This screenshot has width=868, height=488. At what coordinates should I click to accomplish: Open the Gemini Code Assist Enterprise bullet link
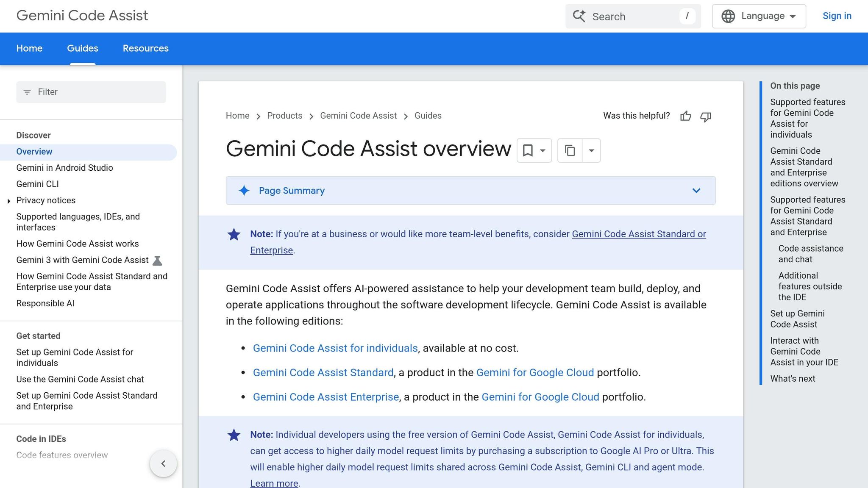click(x=326, y=397)
